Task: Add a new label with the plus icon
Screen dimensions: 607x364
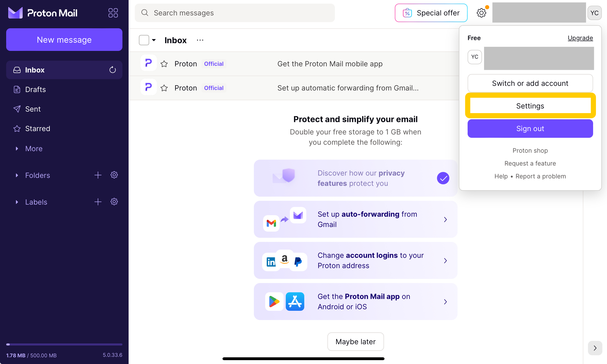Action: click(98, 202)
